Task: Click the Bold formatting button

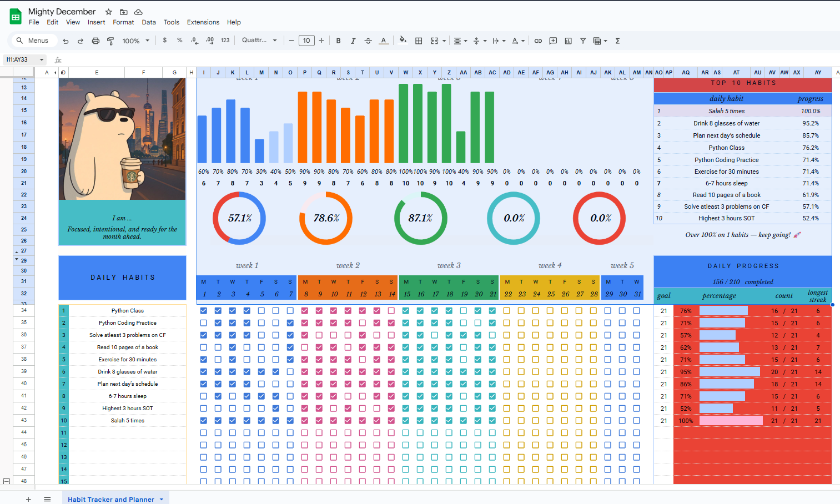Action: click(x=338, y=41)
